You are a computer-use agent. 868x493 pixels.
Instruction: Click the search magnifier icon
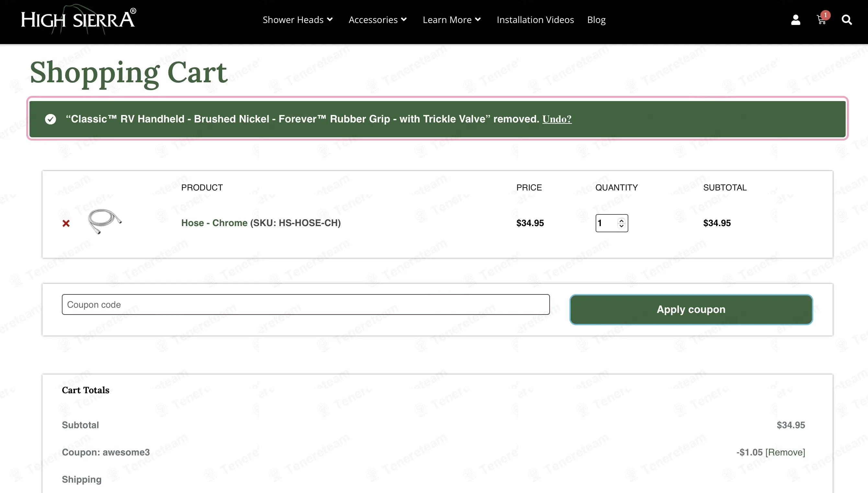click(847, 20)
